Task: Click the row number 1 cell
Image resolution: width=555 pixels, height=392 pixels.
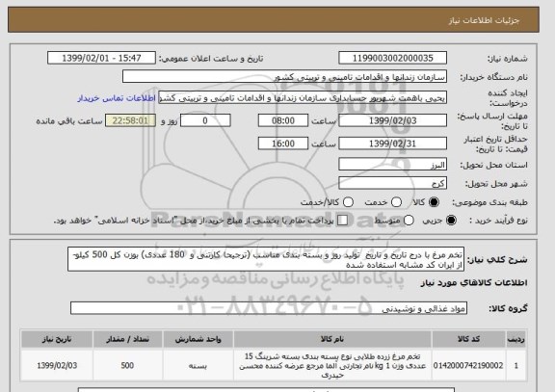Action: point(516,365)
